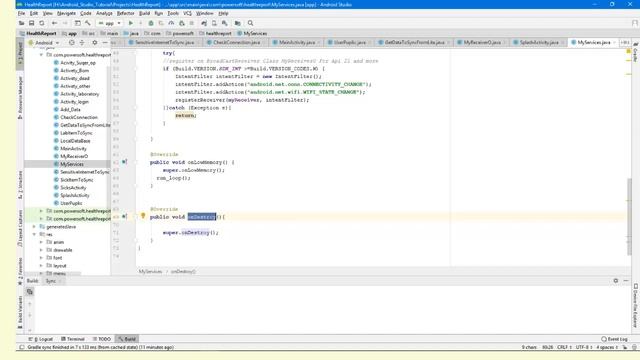
Task: Open the Event Log
Action: [614, 339]
